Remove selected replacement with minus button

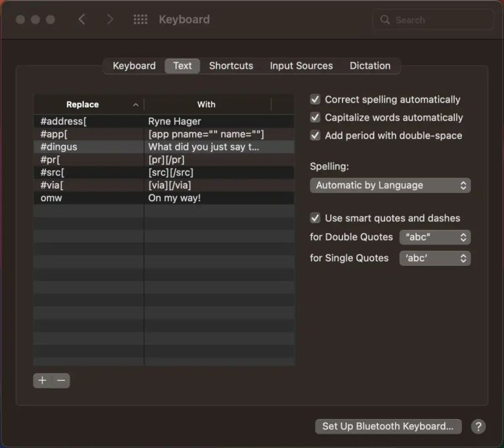tap(61, 380)
